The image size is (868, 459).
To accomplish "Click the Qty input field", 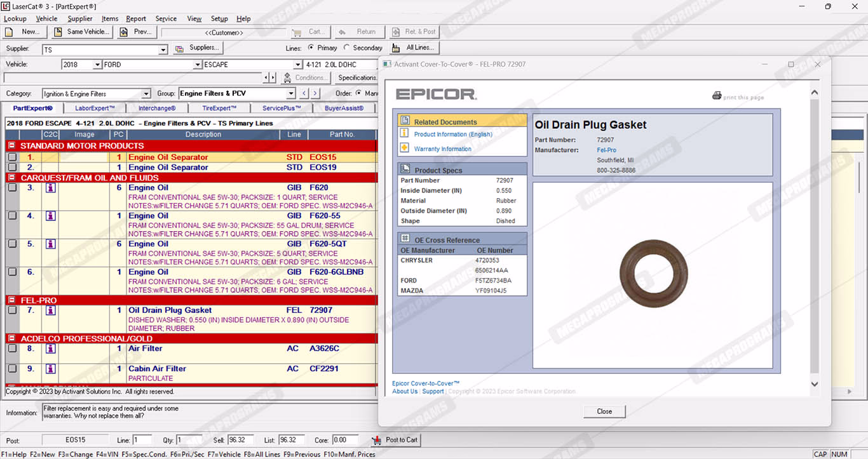I will [189, 440].
